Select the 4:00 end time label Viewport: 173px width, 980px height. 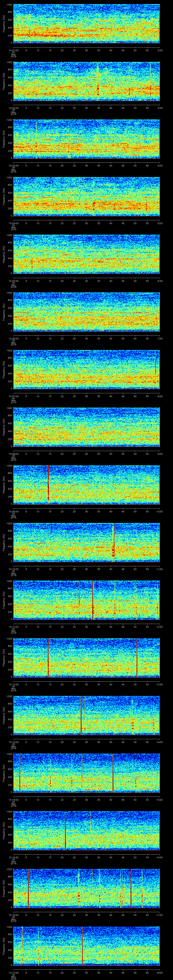click(x=160, y=166)
